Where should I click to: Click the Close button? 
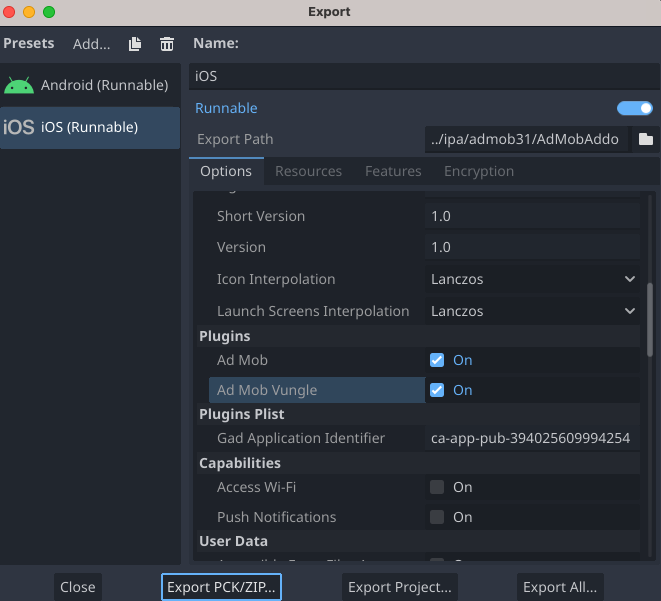tap(78, 587)
